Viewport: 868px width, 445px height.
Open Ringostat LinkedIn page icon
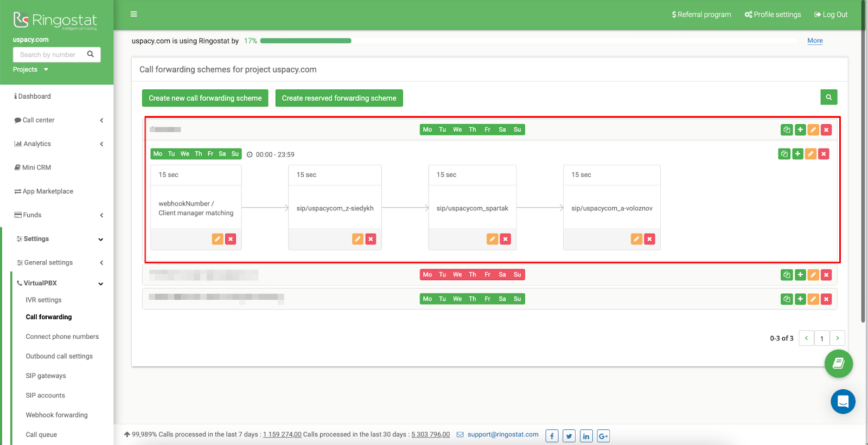click(x=586, y=436)
